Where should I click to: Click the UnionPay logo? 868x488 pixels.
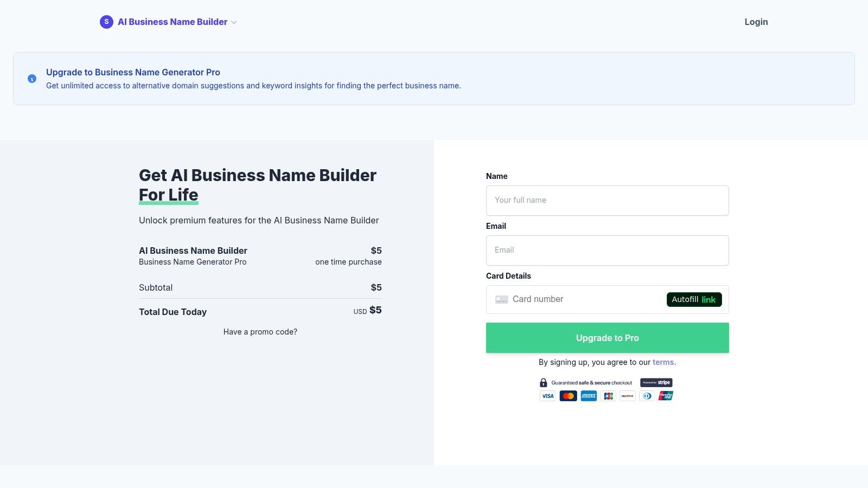click(666, 396)
